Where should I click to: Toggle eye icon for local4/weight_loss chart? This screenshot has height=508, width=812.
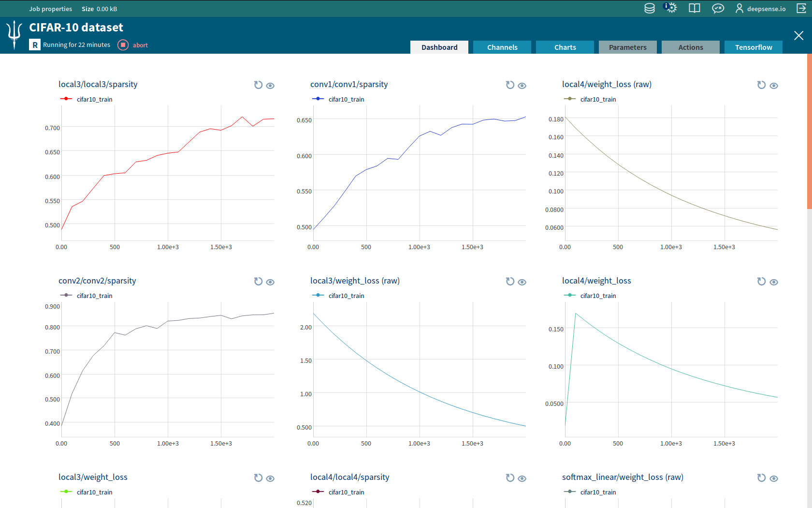pos(774,282)
